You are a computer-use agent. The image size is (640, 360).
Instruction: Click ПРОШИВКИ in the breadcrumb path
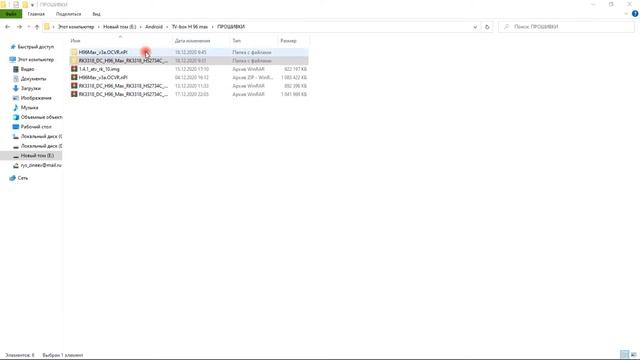231,27
